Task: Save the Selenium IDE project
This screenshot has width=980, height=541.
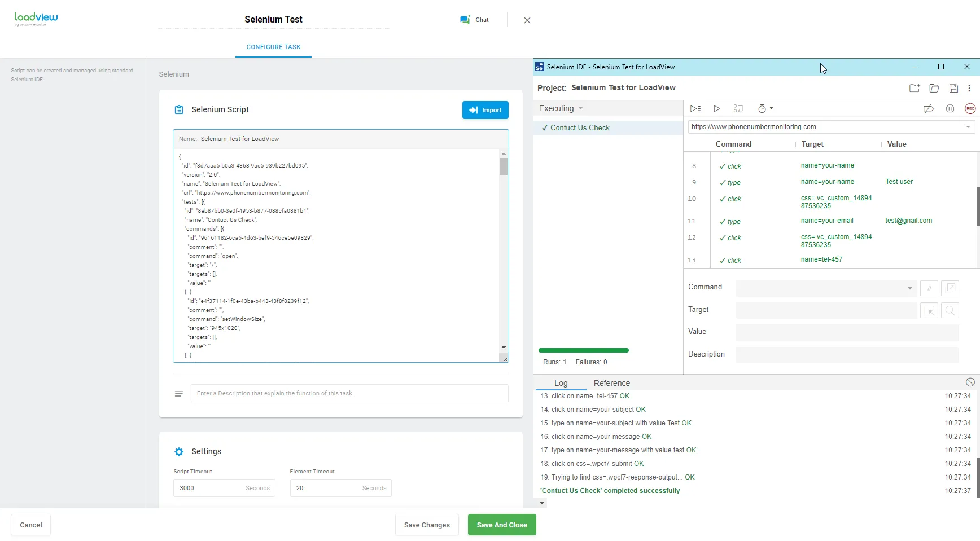Action: (x=953, y=88)
